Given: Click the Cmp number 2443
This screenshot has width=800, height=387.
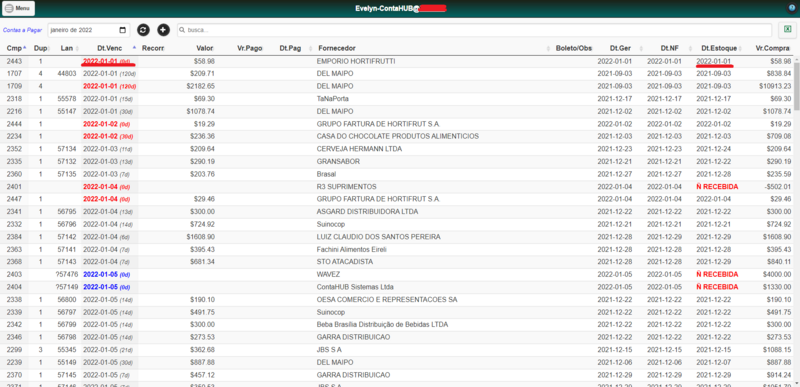Looking at the screenshot, I should point(14,61).
